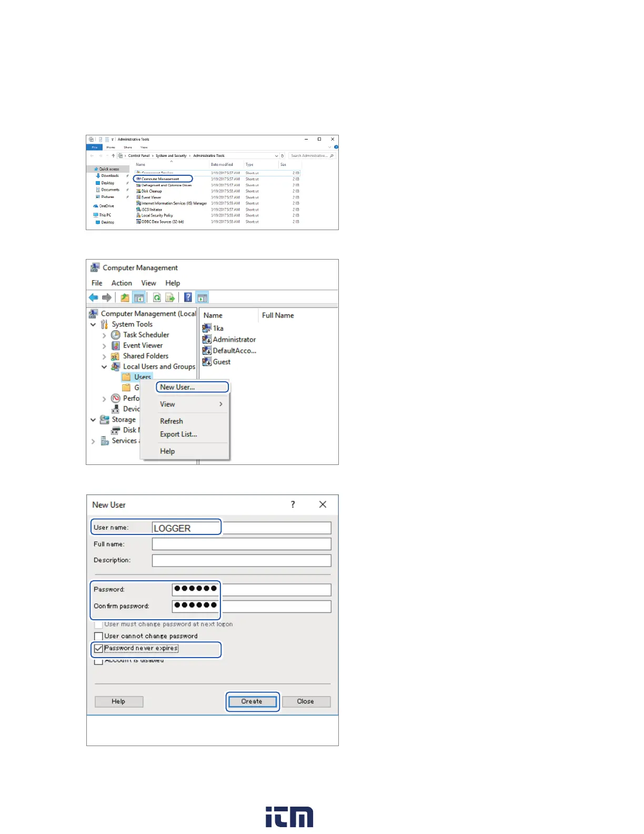Click the Task Scheduler clock icon
Image resolution: width=644 pixels, height=834 pixels.
coord(116,335)
